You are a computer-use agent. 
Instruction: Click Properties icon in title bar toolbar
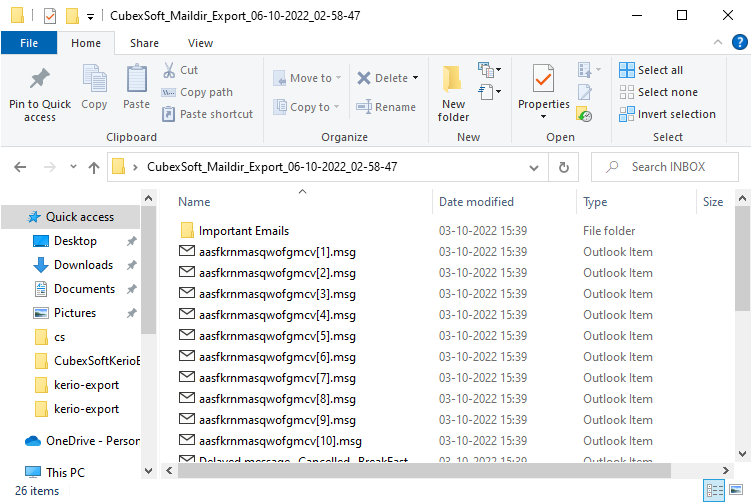tap(50, 16)
